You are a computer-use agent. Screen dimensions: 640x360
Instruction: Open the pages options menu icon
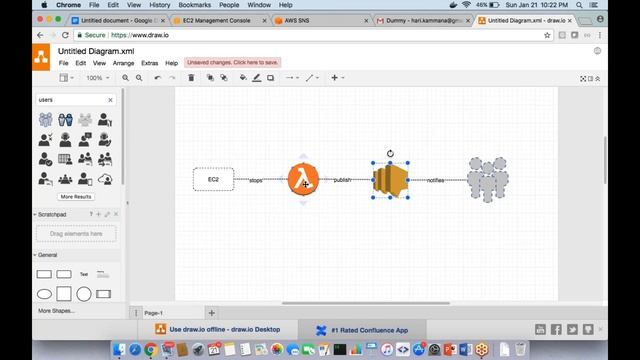tap(136, 313)
